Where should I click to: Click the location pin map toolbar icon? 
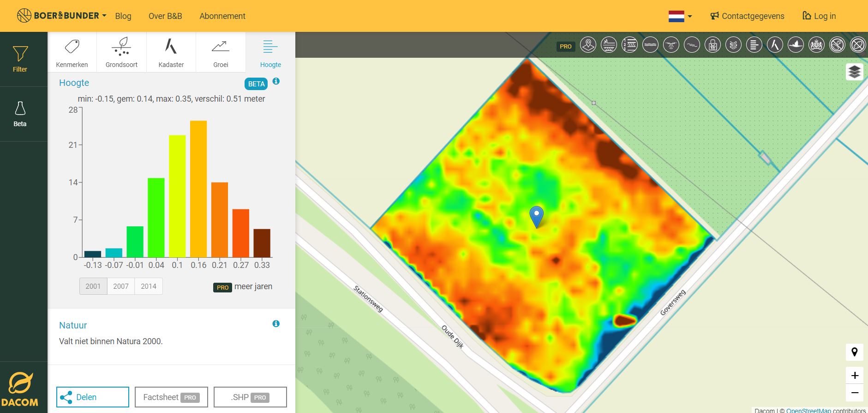coord(588,45)
